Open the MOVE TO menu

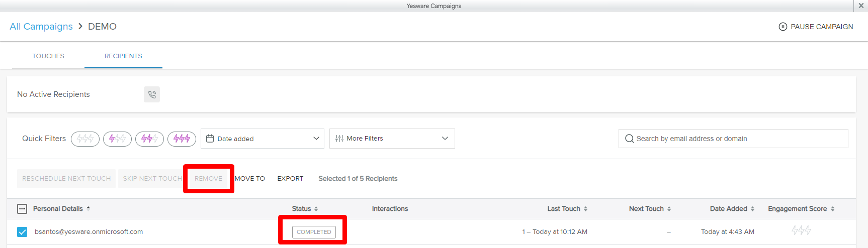coord(250,179)
